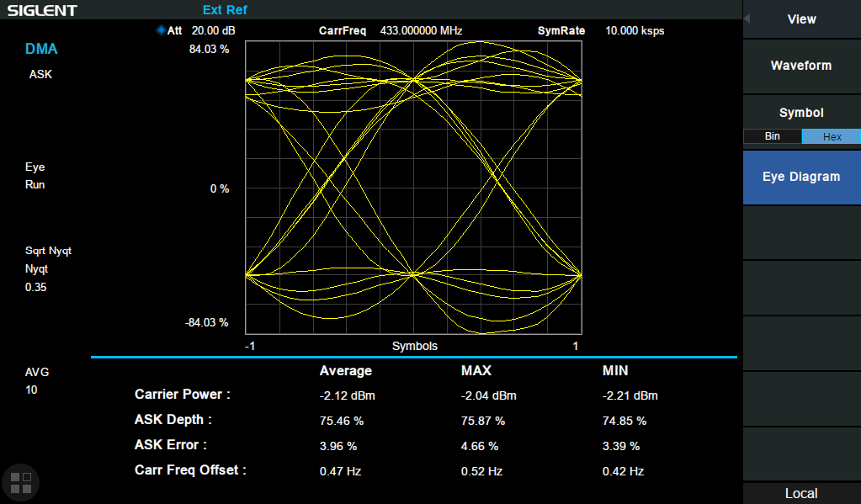Click the eye diagram plot area
Image resolution: width=861 pixels, height=504 pixels.
(413, 188)
